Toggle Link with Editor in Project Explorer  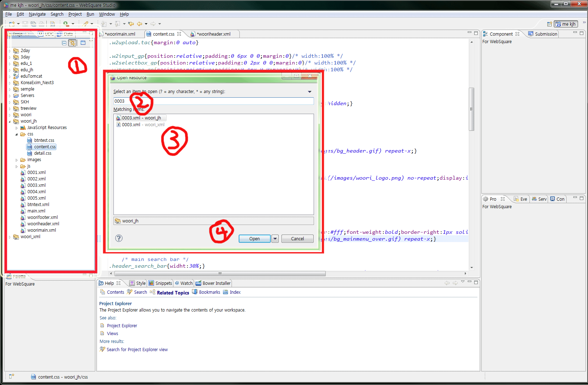(x=72, y=43)
